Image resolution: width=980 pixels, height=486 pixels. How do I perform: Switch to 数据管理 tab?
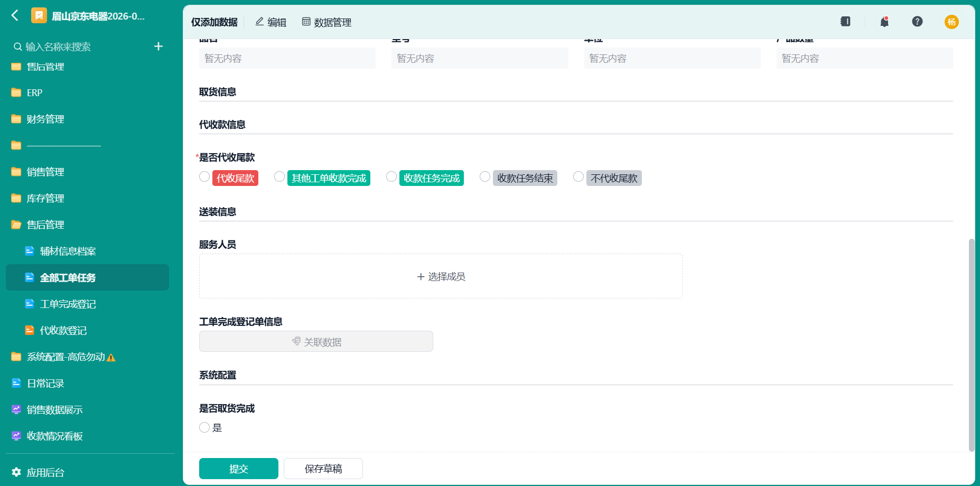[327, 22]
